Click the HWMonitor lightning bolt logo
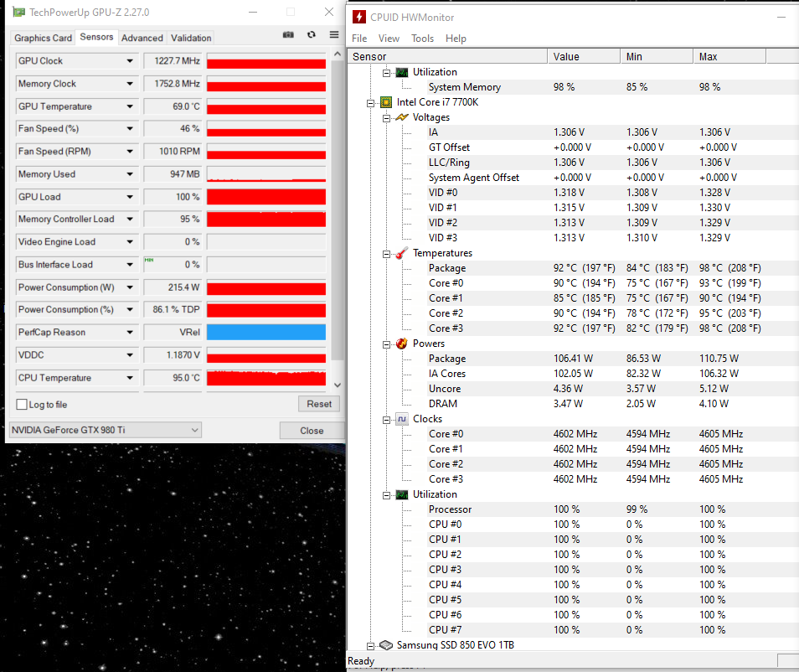 tap(359, 17)
